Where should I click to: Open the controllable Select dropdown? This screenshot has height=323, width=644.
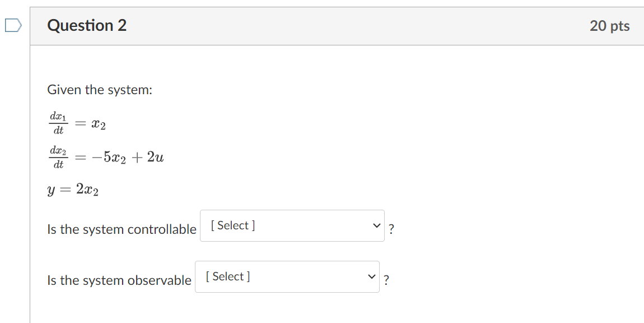coord(292,225)
